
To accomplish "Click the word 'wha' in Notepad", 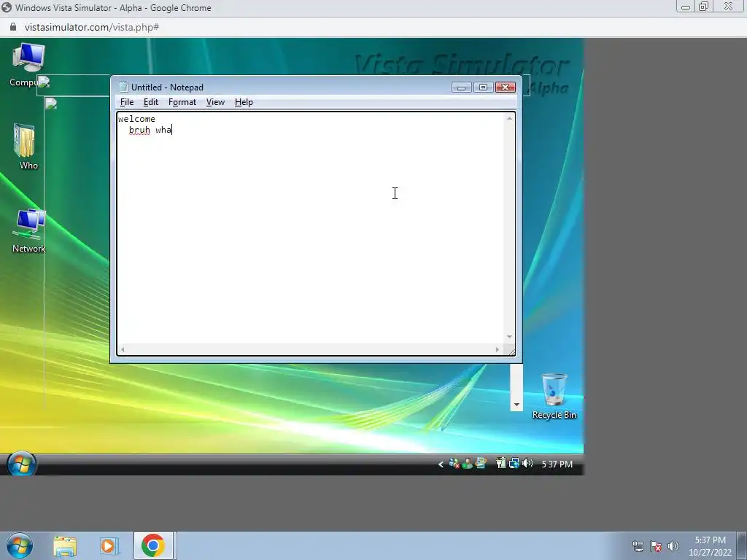I will pos(163,130).
